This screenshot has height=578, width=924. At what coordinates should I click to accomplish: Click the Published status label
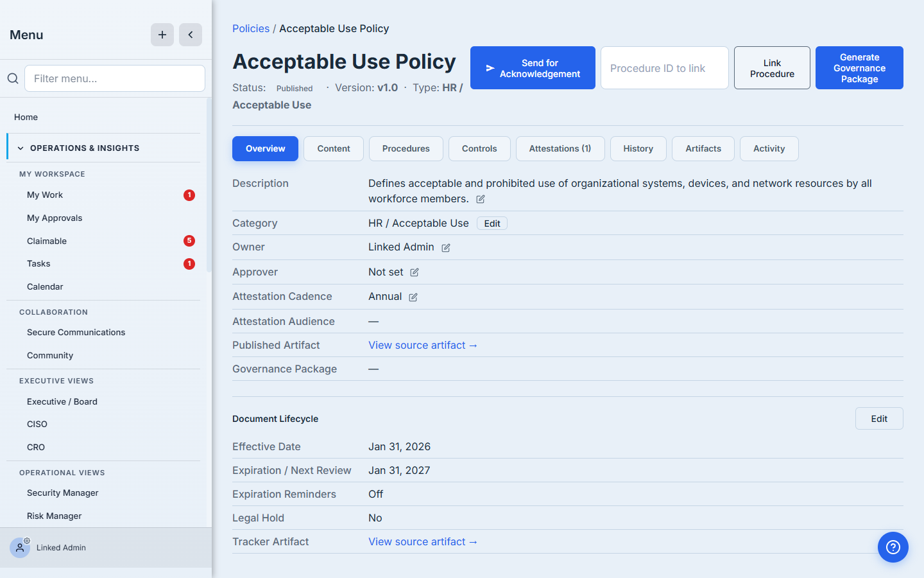point(295,89)
